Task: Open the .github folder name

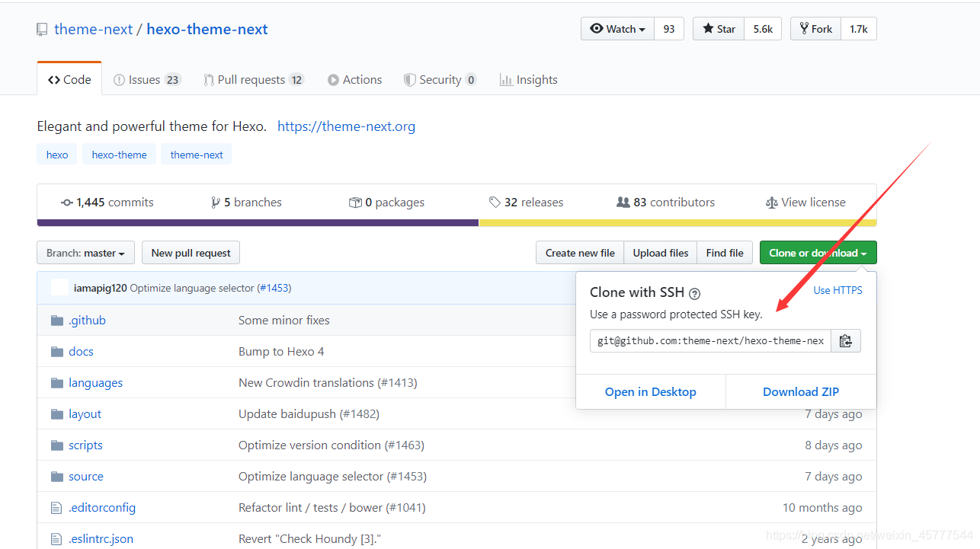Action: 87,321
